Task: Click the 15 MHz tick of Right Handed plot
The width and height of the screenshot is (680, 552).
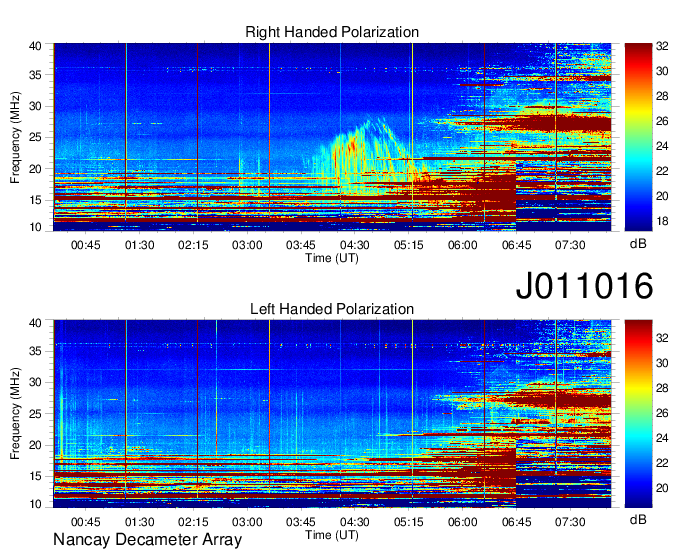Action: click(35, 200)
